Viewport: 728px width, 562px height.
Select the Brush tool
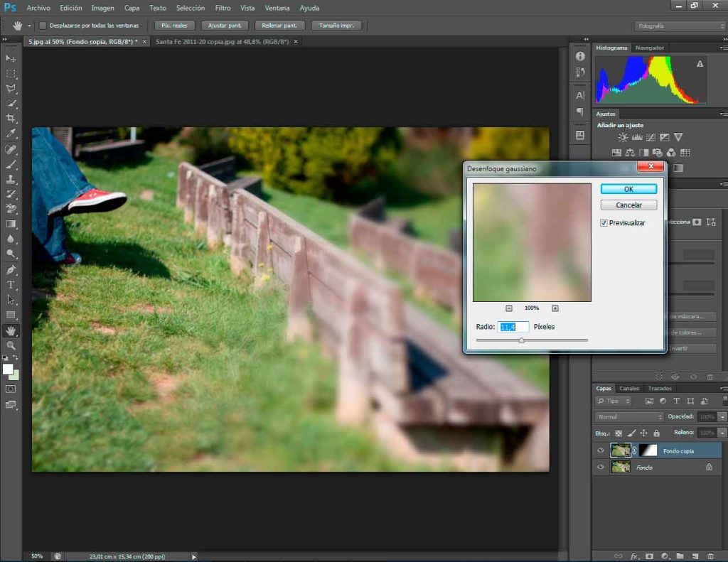pos(11,164)
